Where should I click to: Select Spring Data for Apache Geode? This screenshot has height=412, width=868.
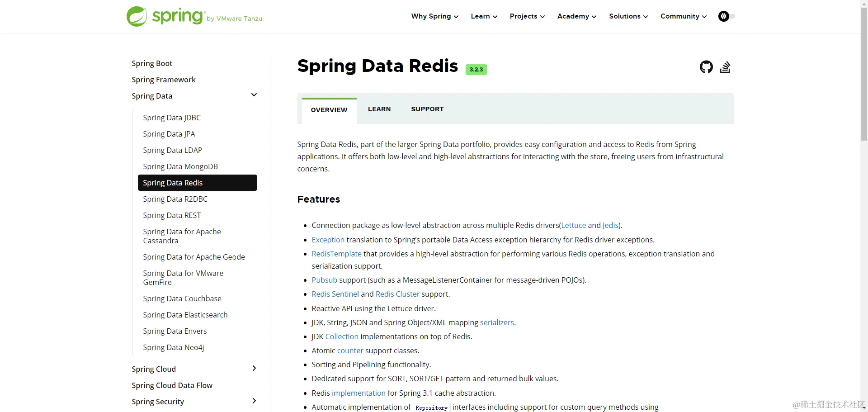click(194, 257)
